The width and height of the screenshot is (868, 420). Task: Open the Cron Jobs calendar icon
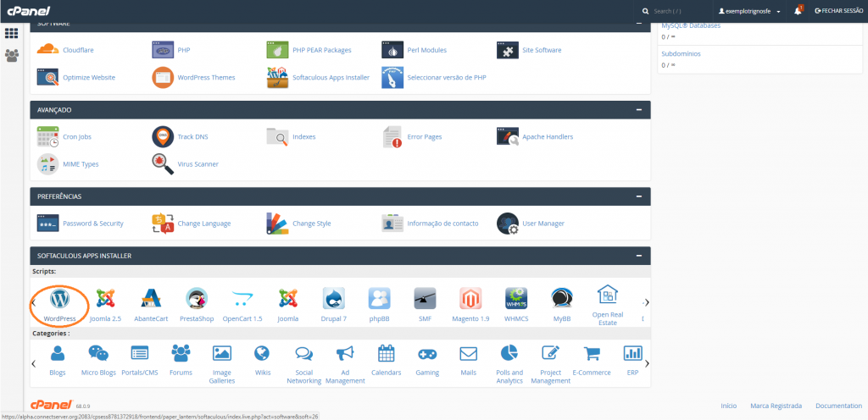coord(47,136)
